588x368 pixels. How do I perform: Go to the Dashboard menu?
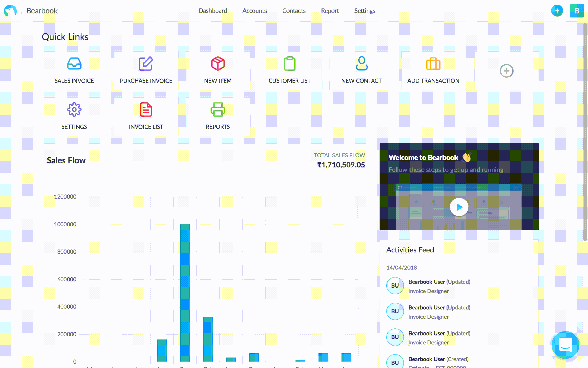213,11
